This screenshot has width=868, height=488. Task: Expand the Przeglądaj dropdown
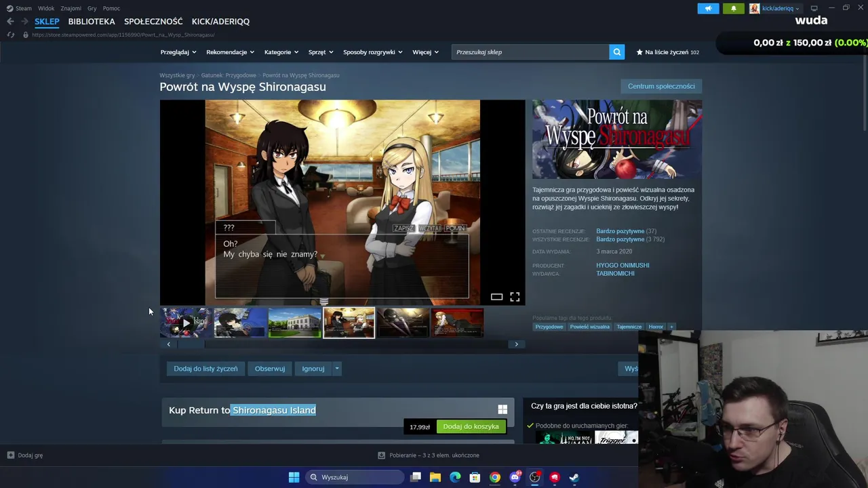[178, 52]
